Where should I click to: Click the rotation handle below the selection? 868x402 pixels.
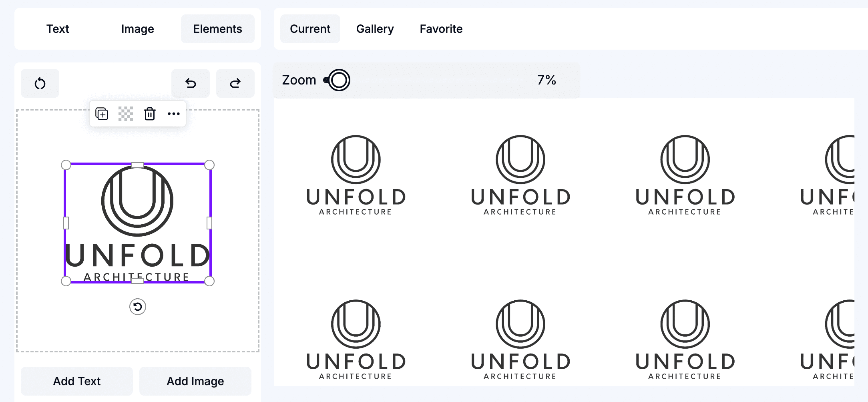pos(137,307)
